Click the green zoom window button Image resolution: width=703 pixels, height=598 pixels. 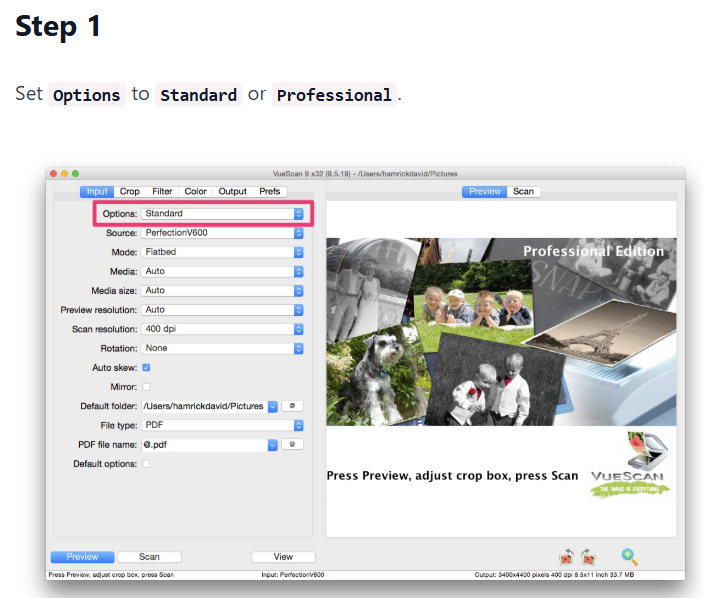75,173
